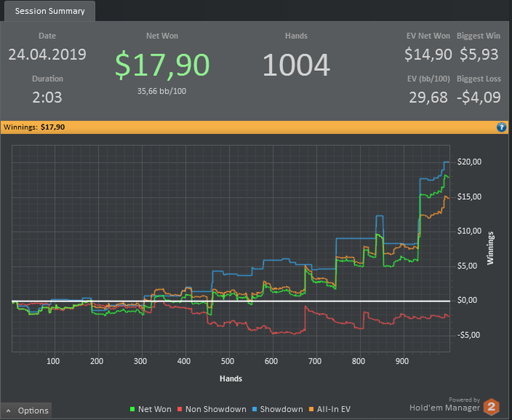Click the Hold'em Manager 2 logo icon
The height and width of the screenshot is (420, 512).
(x=492, y=407)
